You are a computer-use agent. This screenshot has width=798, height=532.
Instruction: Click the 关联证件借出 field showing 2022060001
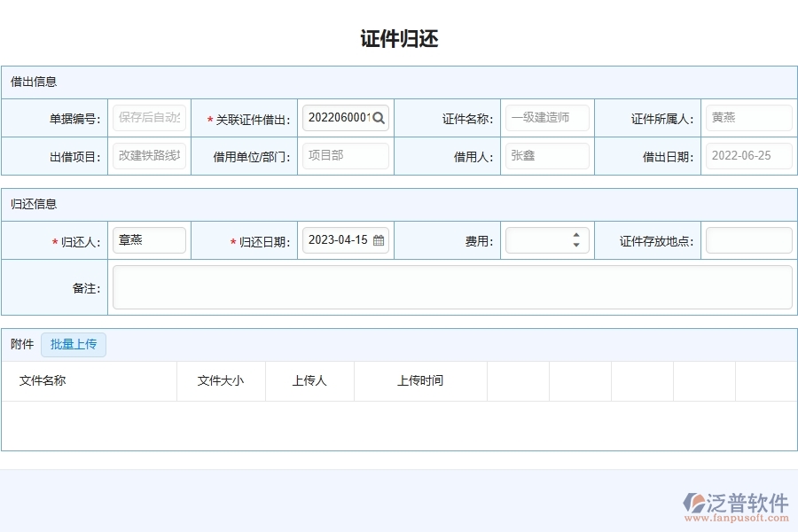tap(341, 117)
